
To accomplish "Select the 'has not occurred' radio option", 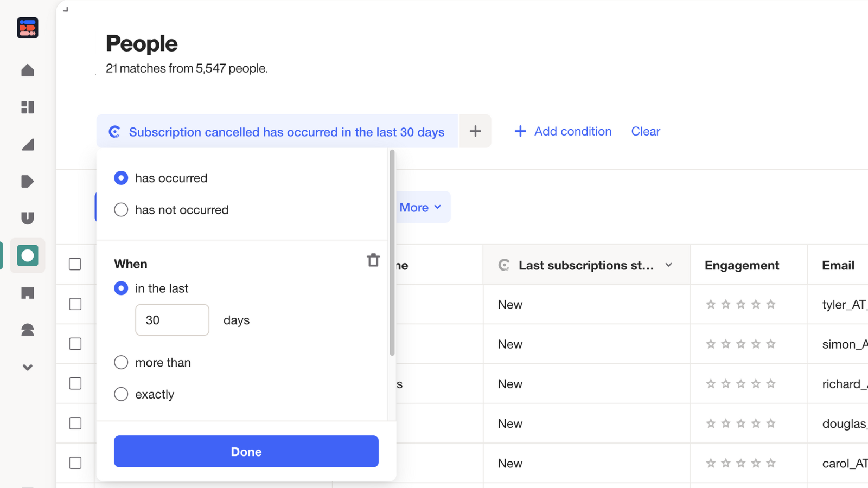I will 121,210.
